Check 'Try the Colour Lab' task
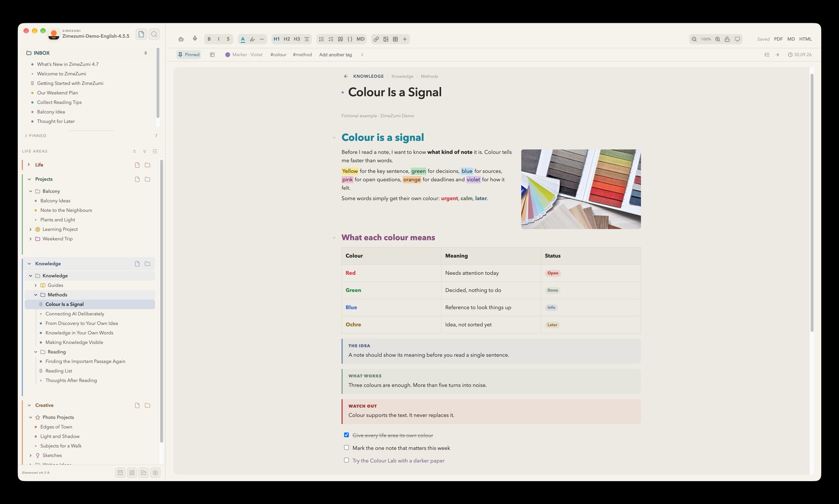The height and width of the screenshot is (504, 839). tap(346, 460)
